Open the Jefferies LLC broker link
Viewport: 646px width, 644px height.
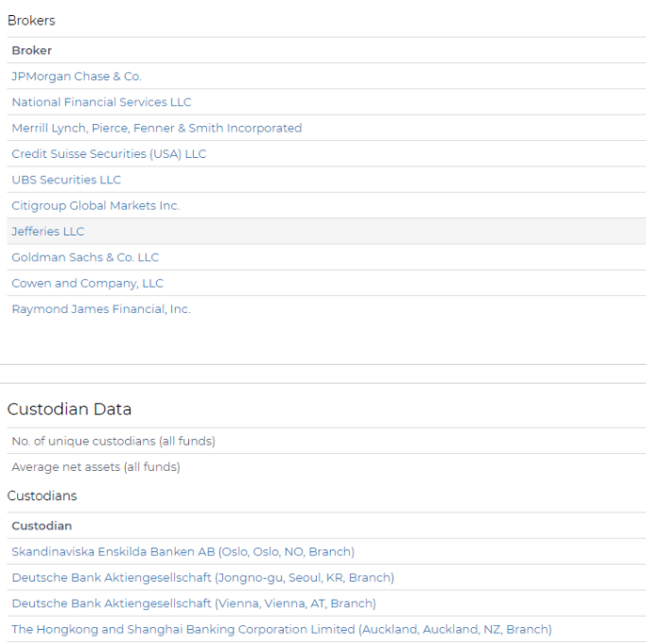click(x=48, y=231)
